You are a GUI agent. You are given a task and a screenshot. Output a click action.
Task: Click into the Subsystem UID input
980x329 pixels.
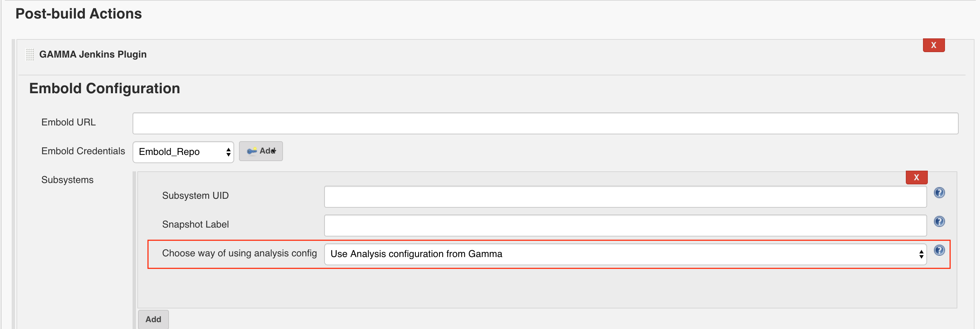point(625,197)
